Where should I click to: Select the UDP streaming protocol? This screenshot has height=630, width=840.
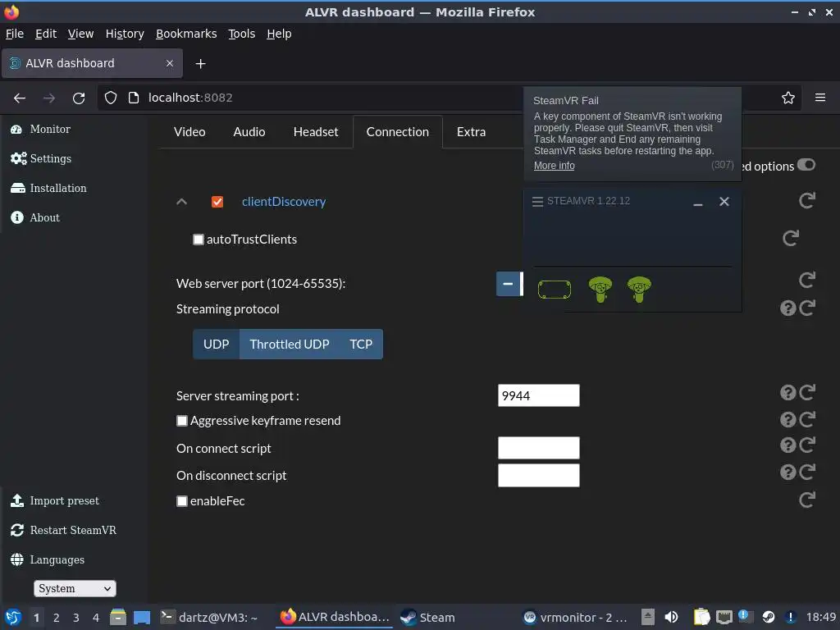(216, 344)
